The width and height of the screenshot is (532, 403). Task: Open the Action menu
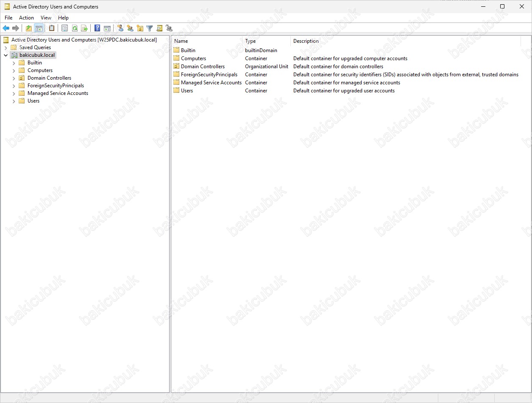26,18
